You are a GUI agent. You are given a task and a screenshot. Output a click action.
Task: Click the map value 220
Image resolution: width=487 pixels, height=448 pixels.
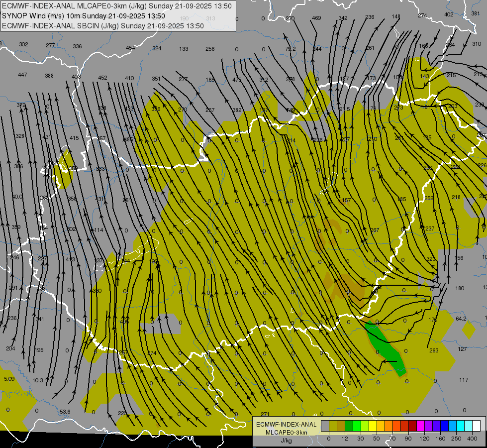[122, 413]
